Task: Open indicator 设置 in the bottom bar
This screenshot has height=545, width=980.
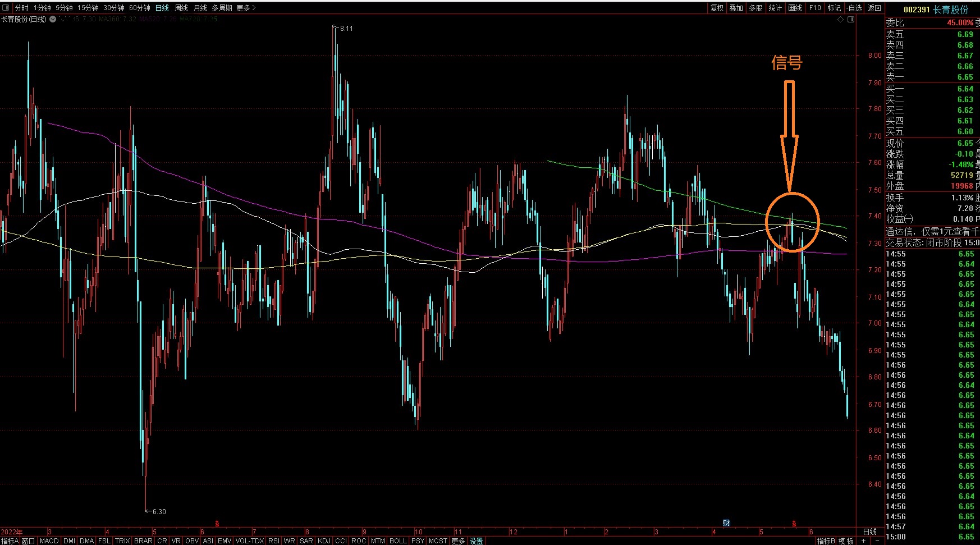Action: [x=476, y=541]
